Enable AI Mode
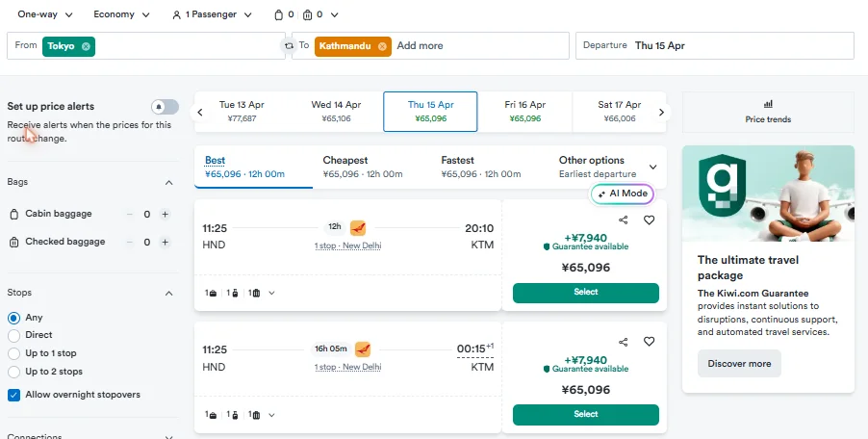 click(623, 194)
